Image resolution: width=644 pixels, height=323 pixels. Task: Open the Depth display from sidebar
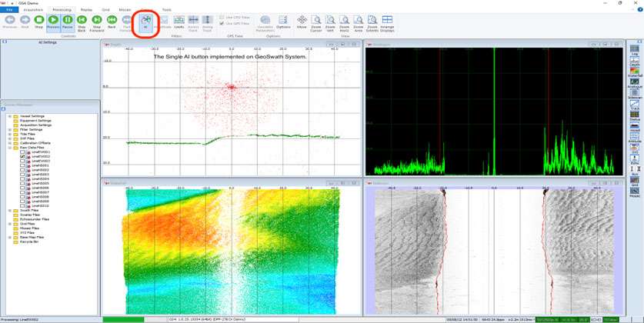tap(635, 62)
